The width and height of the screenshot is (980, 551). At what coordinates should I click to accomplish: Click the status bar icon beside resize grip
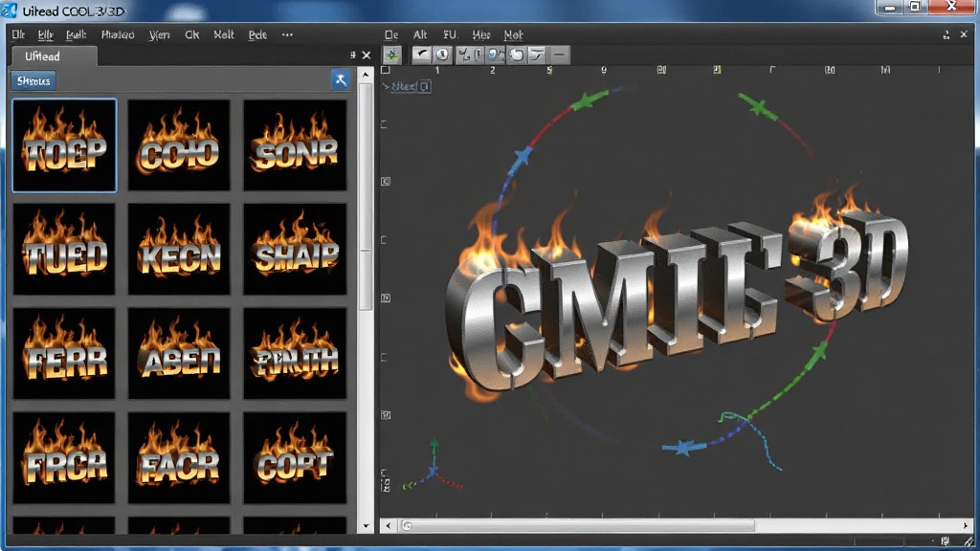[945, 541]
